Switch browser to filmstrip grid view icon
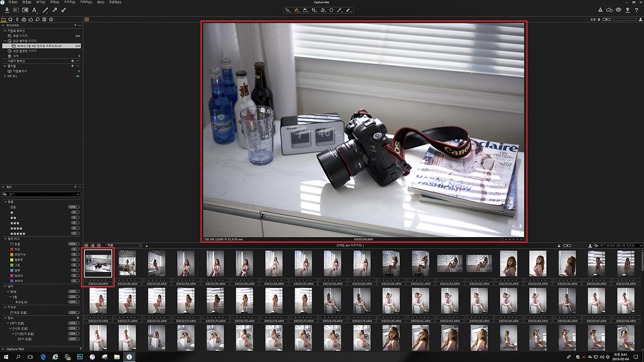The width and height of the screenshot is (644, 362). pos(87,245)
